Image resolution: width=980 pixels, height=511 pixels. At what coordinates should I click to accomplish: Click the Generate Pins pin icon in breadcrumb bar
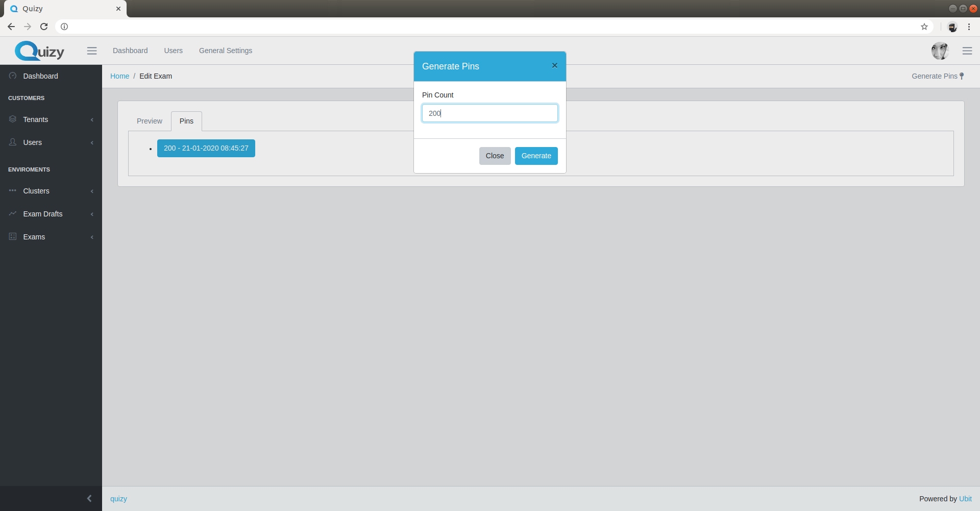click(962, 76)
